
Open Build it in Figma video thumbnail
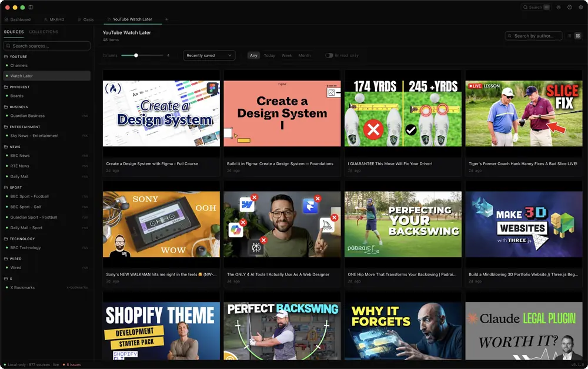(282, 113)
